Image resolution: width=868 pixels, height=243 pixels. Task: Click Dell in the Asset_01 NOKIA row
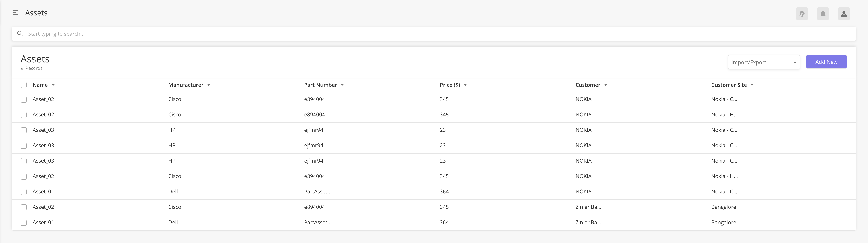click(x=173, y=191)
